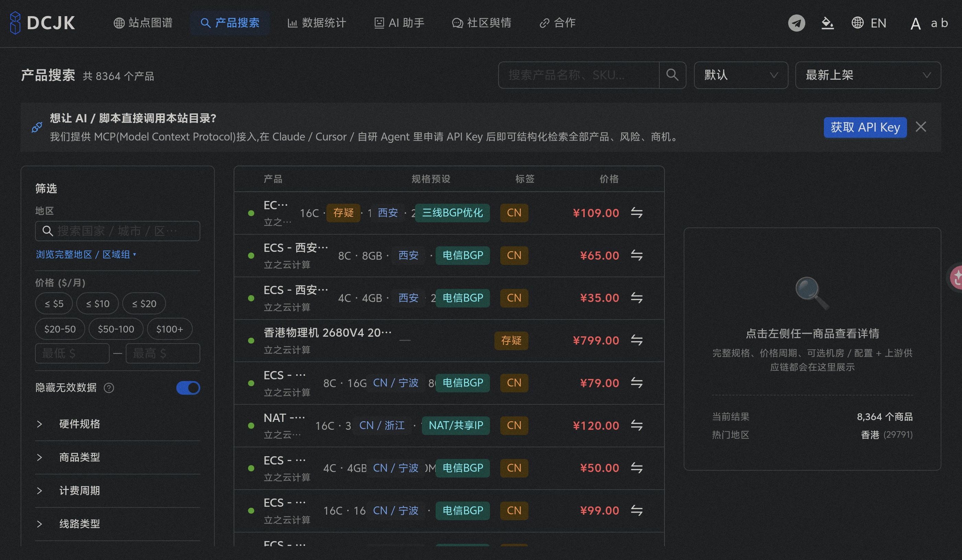Click the 规格预设 column header
Screen dimensions: 962x560
[x=431, y=179]
